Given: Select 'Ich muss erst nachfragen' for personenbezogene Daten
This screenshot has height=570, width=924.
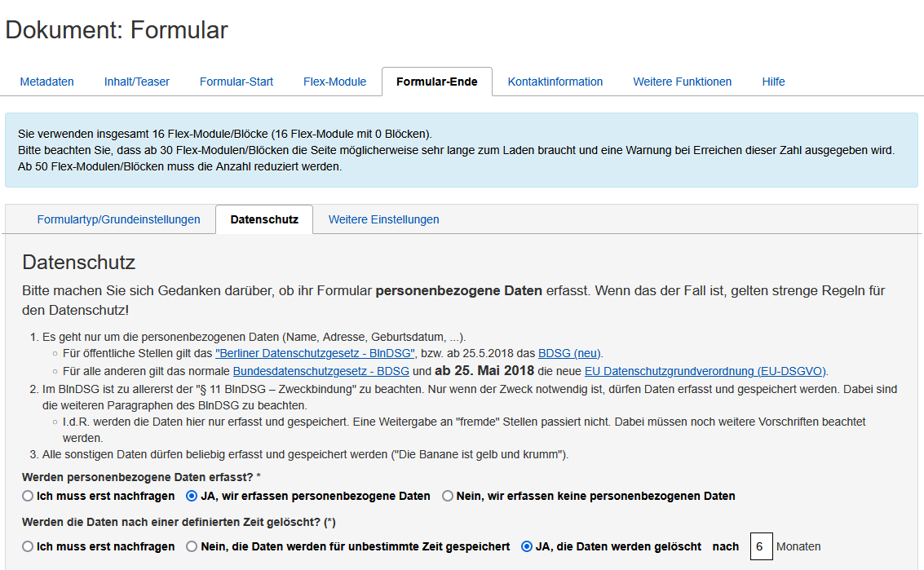Looking at the screenshot, I should [24, 495].
